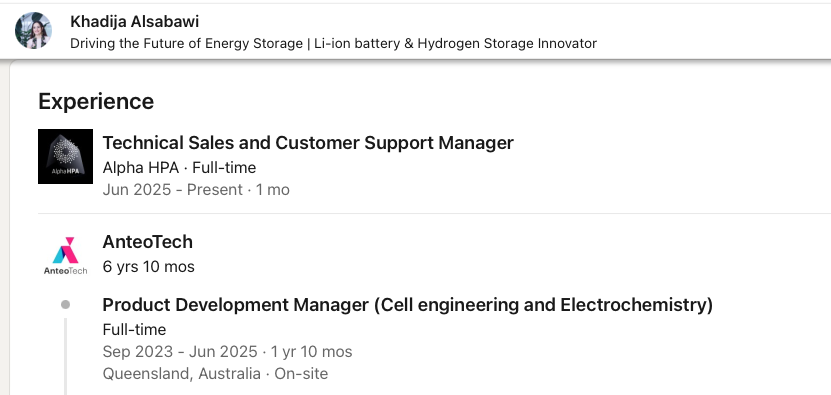Select the Jun 2025 - Present date text
831x395 pixels.
(x=172, y=190)
